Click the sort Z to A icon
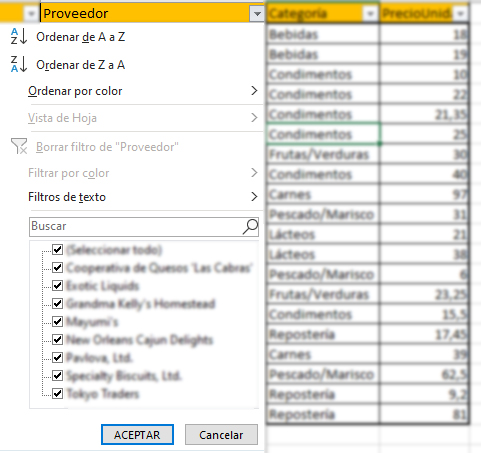 click(19, 64)
